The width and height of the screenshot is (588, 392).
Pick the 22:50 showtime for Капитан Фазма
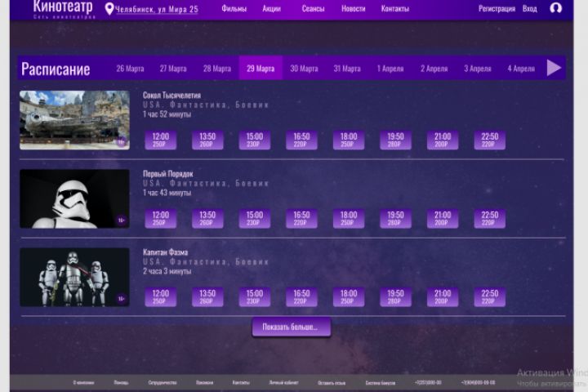490,296
